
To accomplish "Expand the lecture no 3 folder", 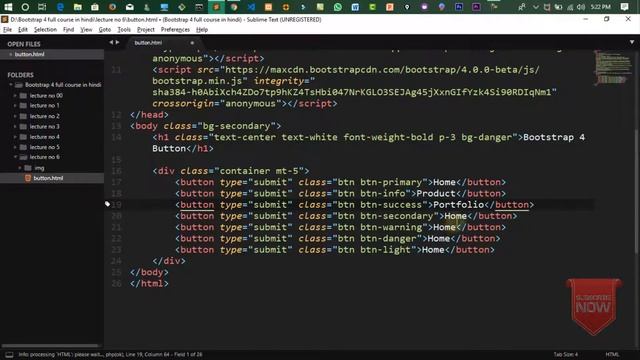I will pyautogui.click(x=16, y=127).
